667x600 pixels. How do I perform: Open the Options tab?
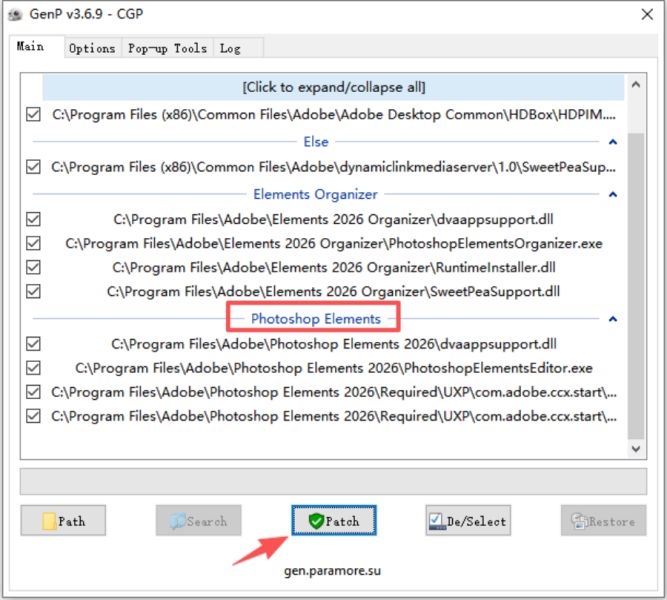point(92,49)
